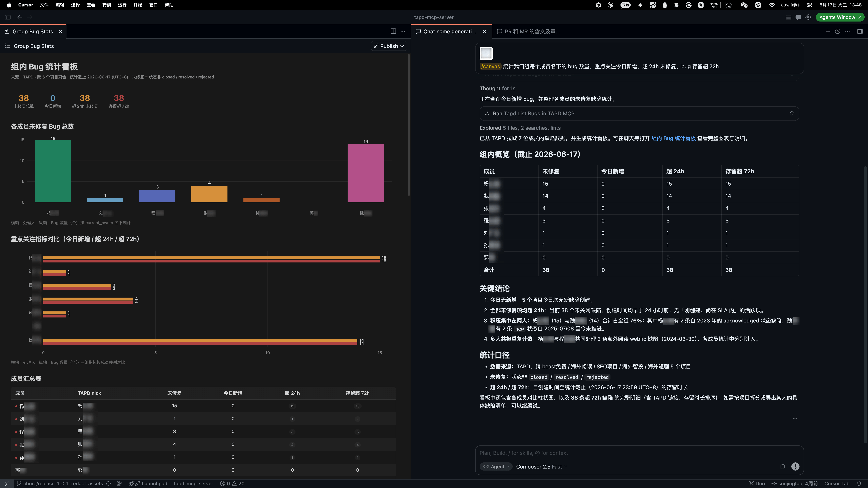Open the 文件 menu

(x=44, y=5)
